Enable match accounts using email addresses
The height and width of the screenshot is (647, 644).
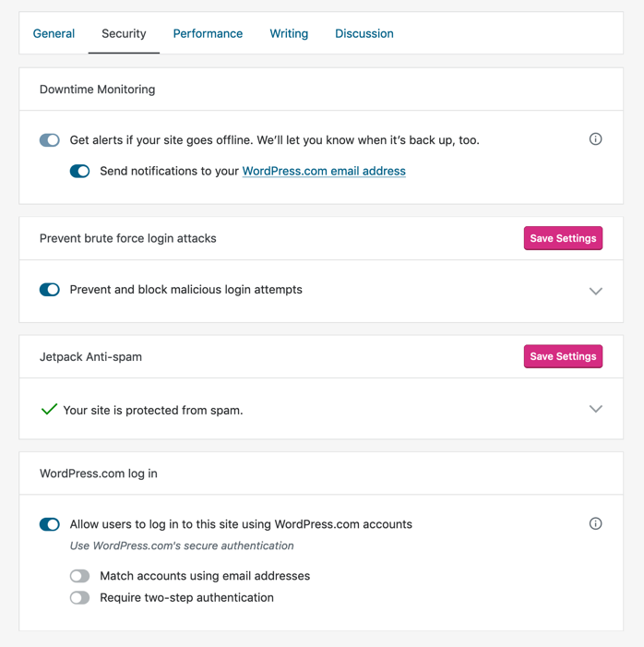tap(80, 576)
